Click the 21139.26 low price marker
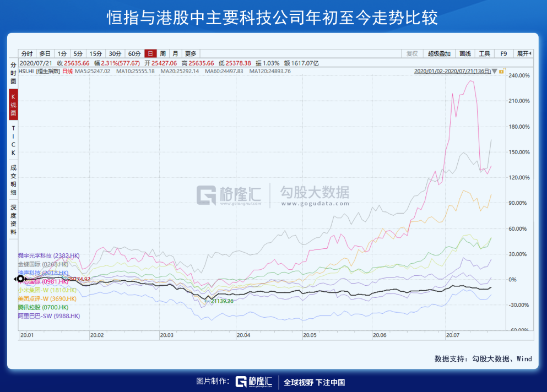 click(x=222, y=301)
